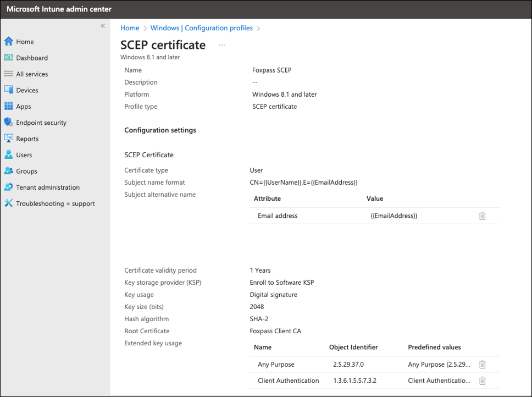Click the Email address attribute cell
Screen dimensions: 532x397
pyautogui.click(x=278, y=216)
